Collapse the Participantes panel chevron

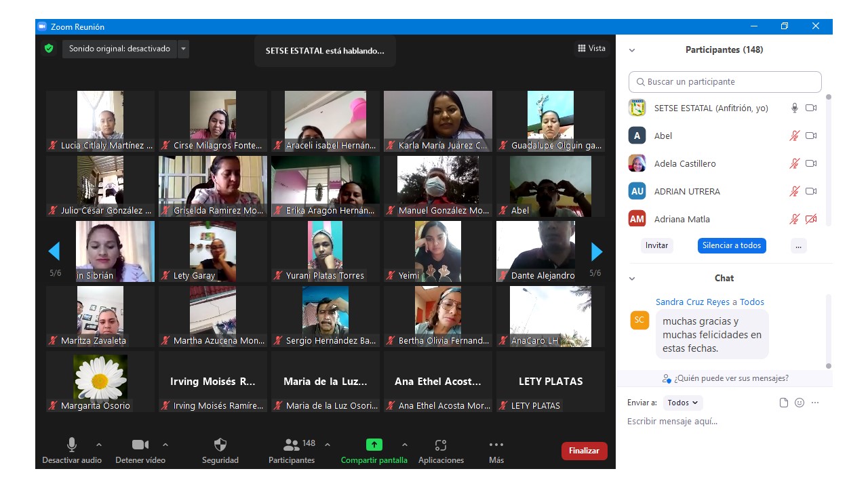[632, 50]
